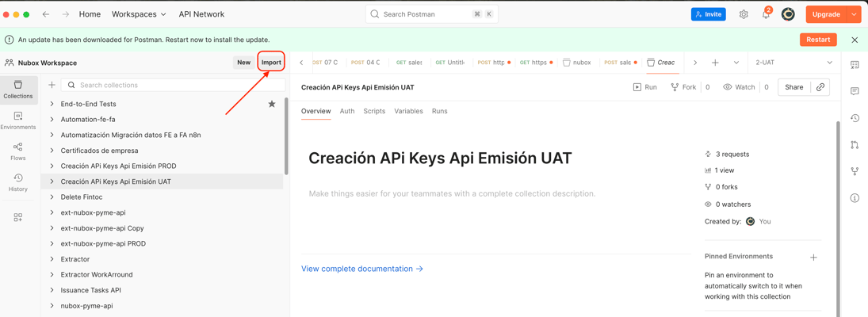Switch to the Variables tab
The width and height of the screenshot is (868, 317).
pos(408,111)
